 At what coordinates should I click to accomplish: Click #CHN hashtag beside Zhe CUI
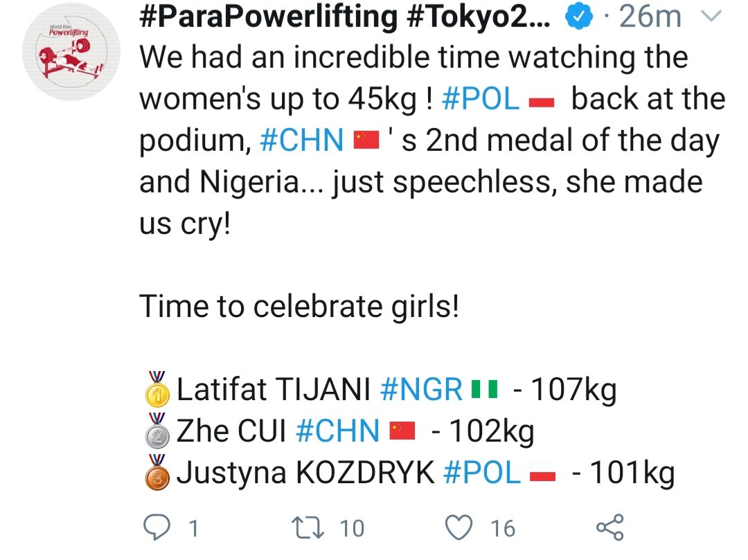pyautogui.click(x=337, y=432)
